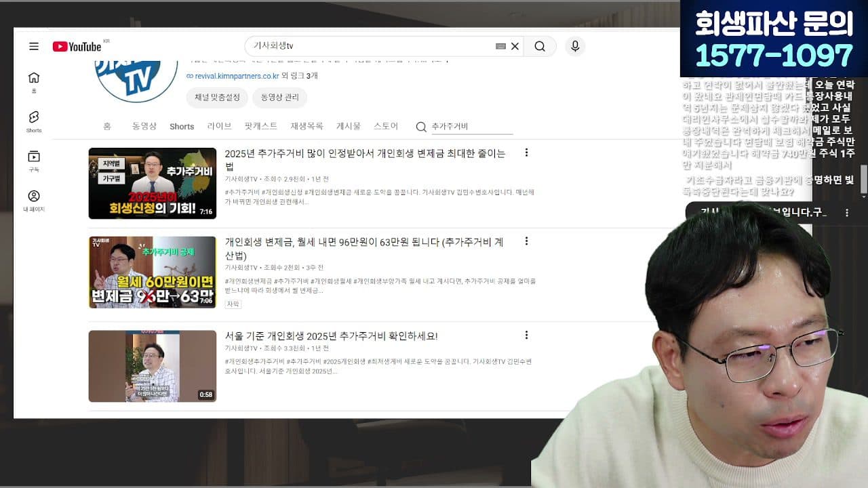Open the YouTube hamburger guide menu
868x488 pixels.
[x=34, y=46]
